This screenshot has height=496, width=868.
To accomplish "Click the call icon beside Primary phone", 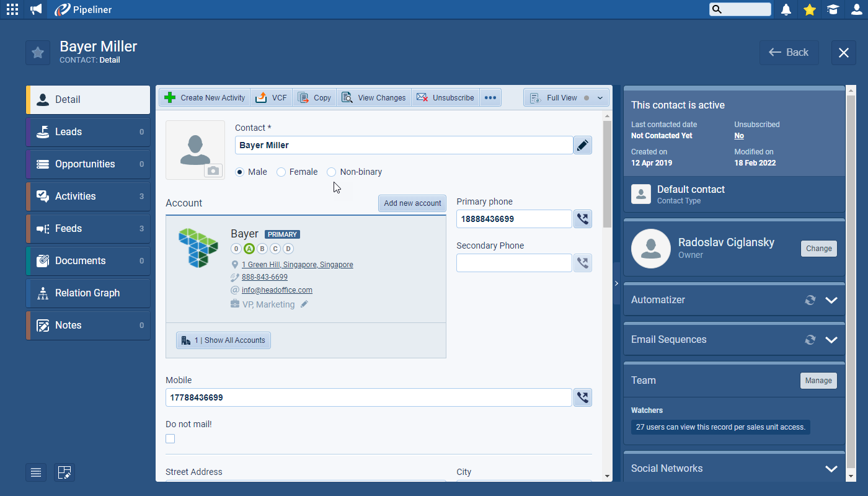I will (582, 219).
